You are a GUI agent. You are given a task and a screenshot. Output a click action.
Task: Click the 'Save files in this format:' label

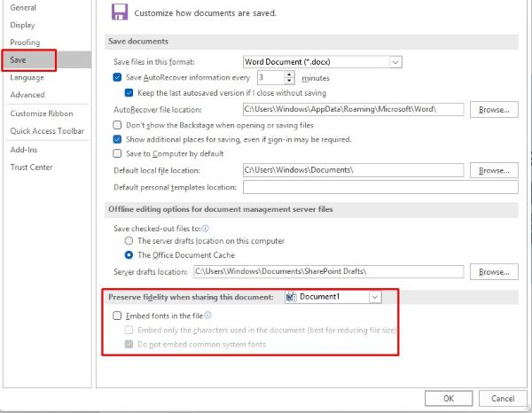(154, 62)
